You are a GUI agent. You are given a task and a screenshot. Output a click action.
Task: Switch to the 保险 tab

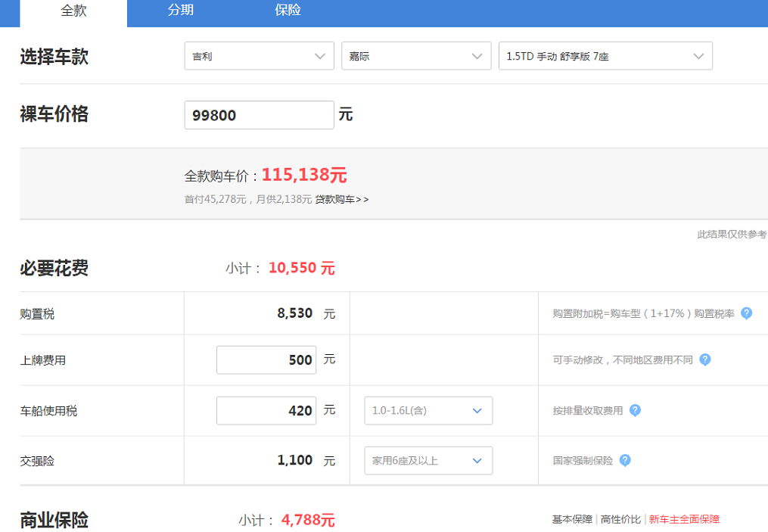(288, 11)
